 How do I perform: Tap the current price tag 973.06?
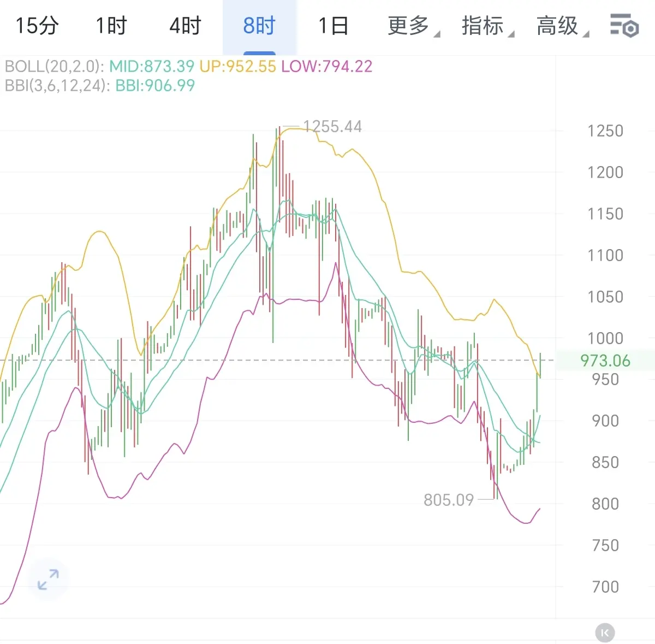pyautogui.click(x=605, y=361)
